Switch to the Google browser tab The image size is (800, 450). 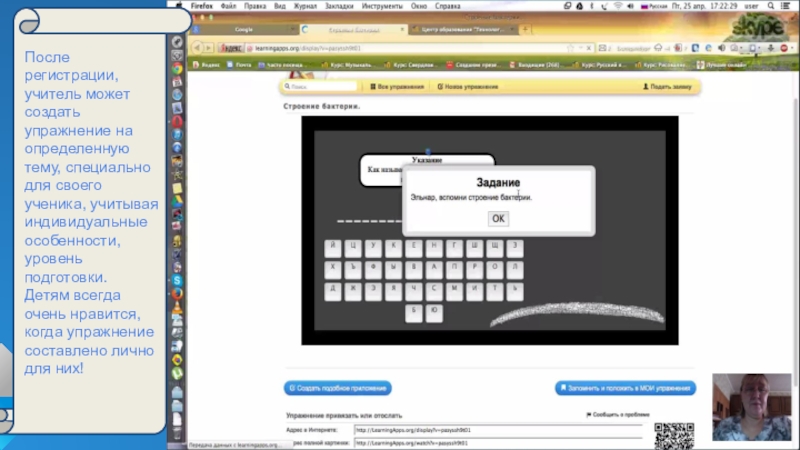click(243, 29)
